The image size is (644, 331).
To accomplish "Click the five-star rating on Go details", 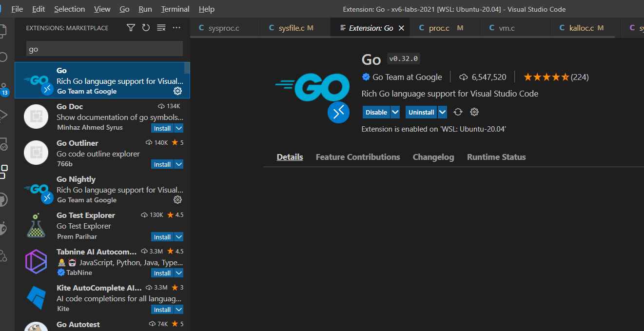I will click(x=546, y=77).
